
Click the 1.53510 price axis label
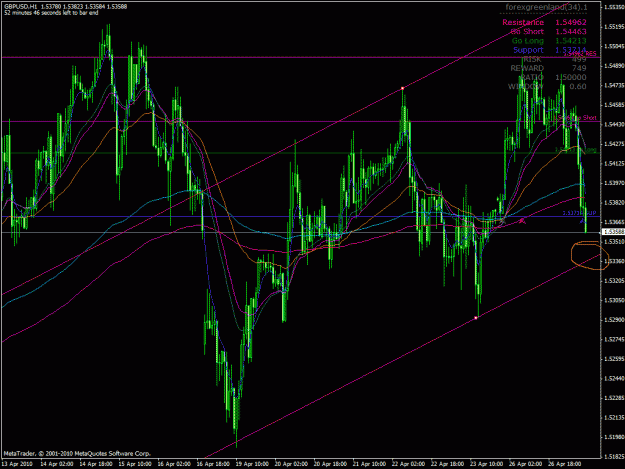pyautogui.click(x=614, y=241)
